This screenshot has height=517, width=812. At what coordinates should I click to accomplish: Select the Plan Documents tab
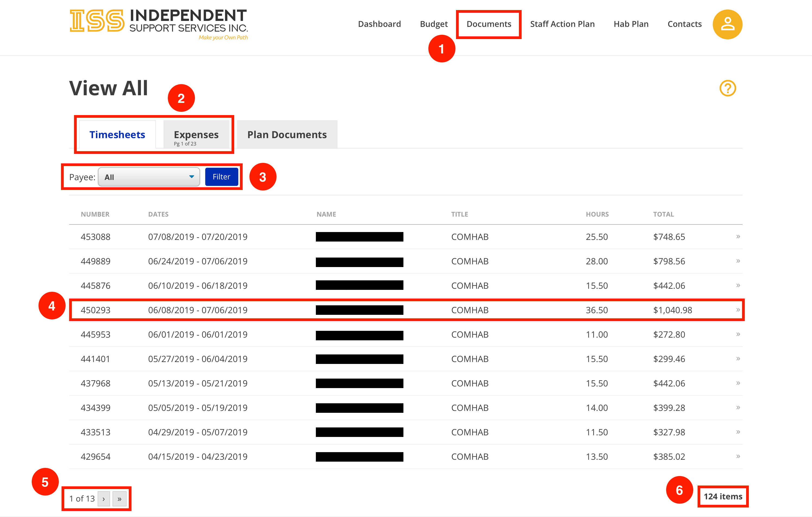[287, 135]
